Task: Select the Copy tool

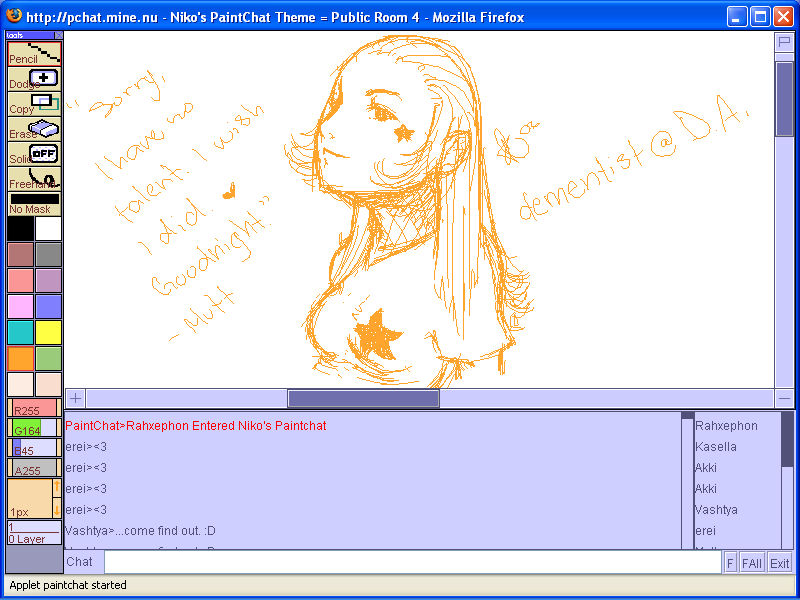Action: point(34,104)
